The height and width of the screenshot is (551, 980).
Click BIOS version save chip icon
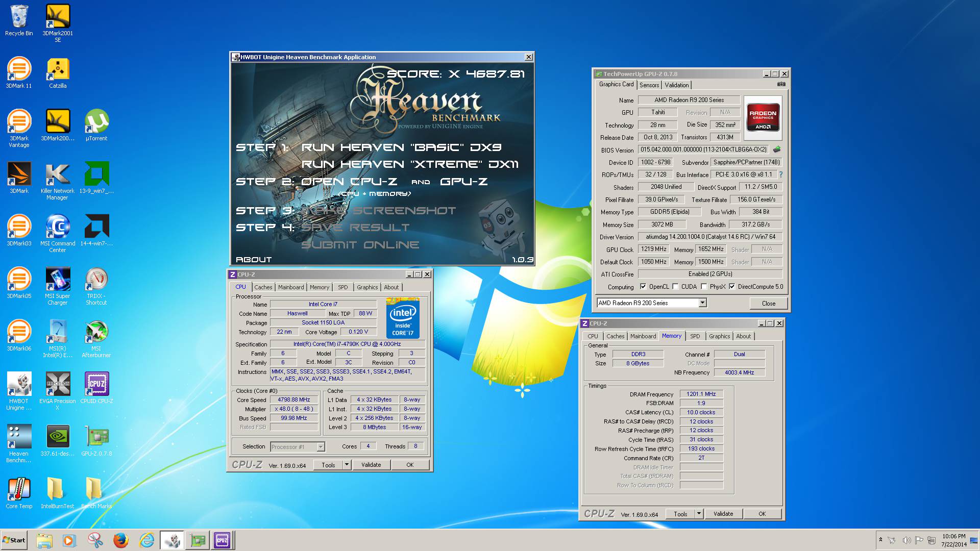777,149
